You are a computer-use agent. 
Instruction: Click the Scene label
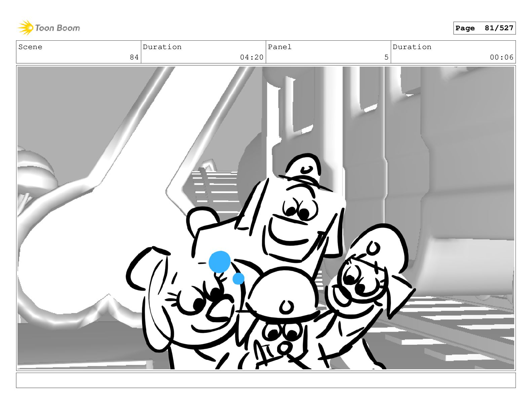(x=30, y=47)
